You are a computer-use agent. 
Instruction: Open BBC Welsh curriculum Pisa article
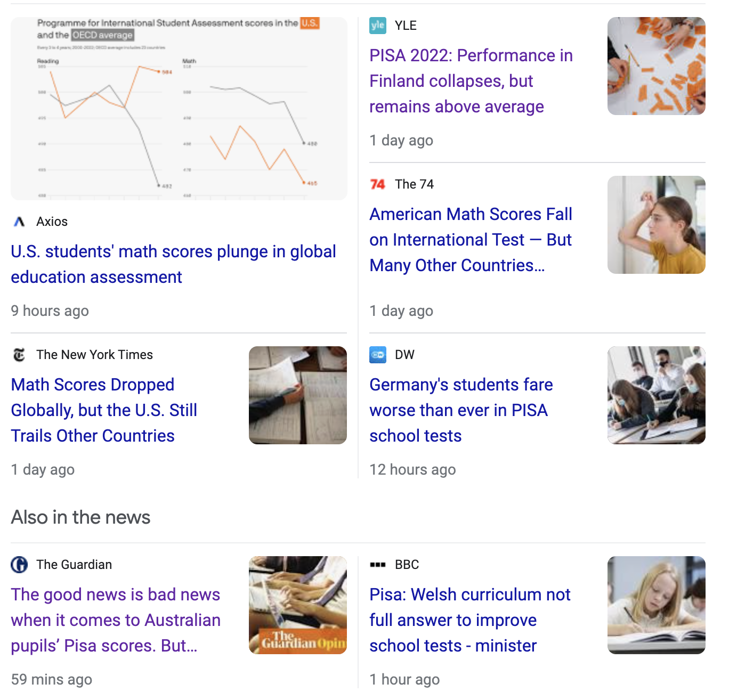(x=469, y=620)
